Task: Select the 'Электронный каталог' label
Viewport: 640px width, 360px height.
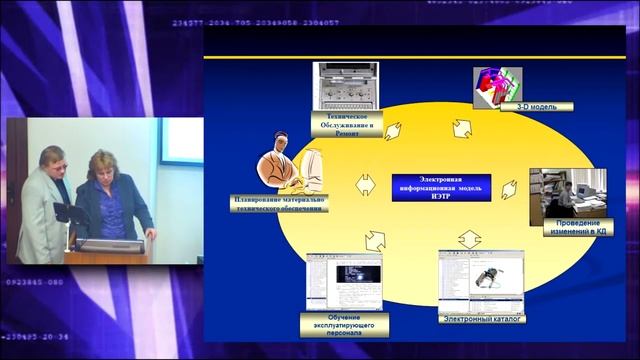Action: pos(482,319)
